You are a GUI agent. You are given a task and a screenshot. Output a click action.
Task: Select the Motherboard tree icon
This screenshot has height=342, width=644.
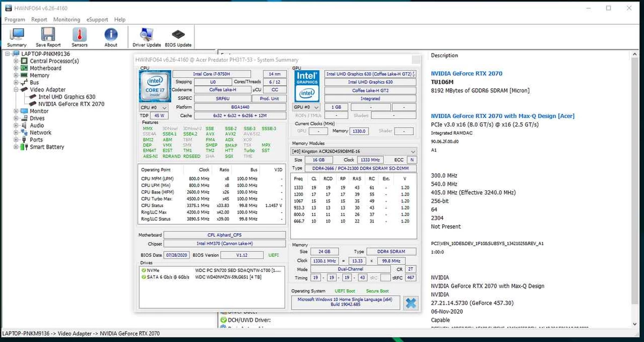coord(24,68)
